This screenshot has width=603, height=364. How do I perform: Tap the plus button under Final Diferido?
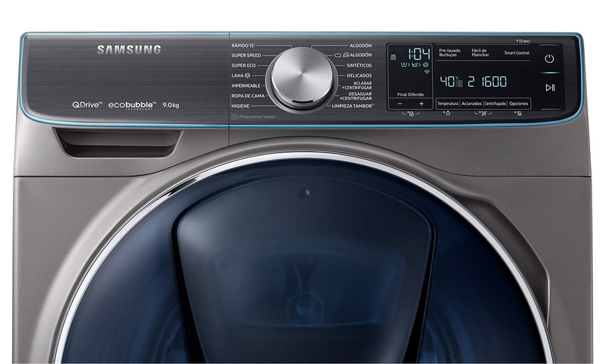421,104
